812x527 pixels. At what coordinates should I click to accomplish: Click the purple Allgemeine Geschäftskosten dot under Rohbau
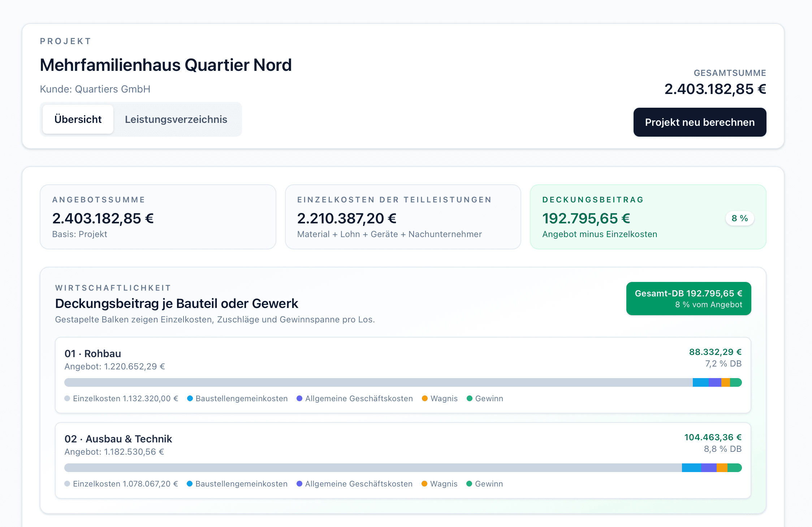(299, 398)
